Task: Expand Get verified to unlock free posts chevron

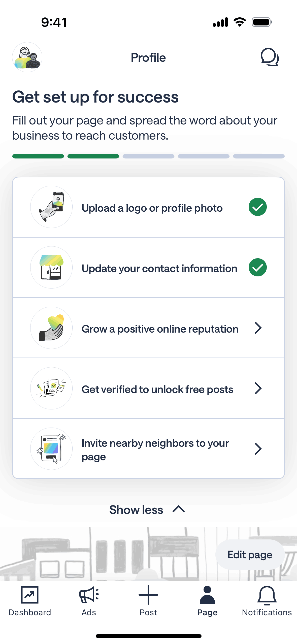Action: pyautogui.click(x=258, y=388)
